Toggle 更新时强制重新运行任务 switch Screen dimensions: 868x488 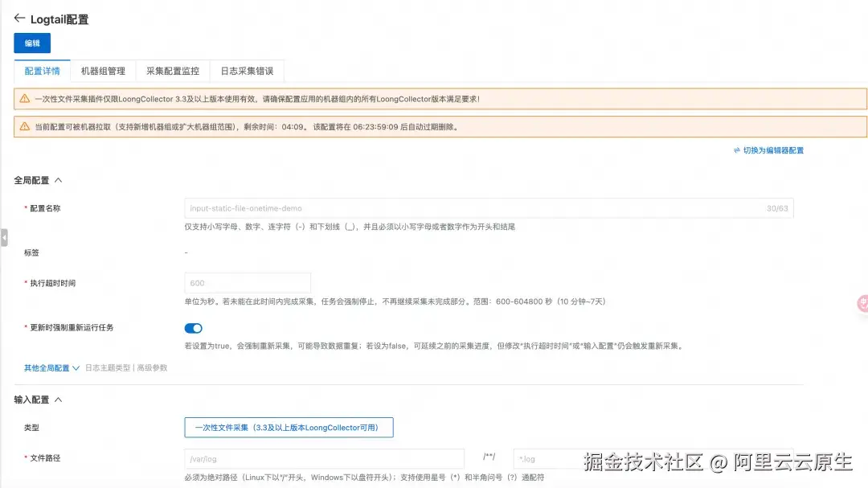193,328
